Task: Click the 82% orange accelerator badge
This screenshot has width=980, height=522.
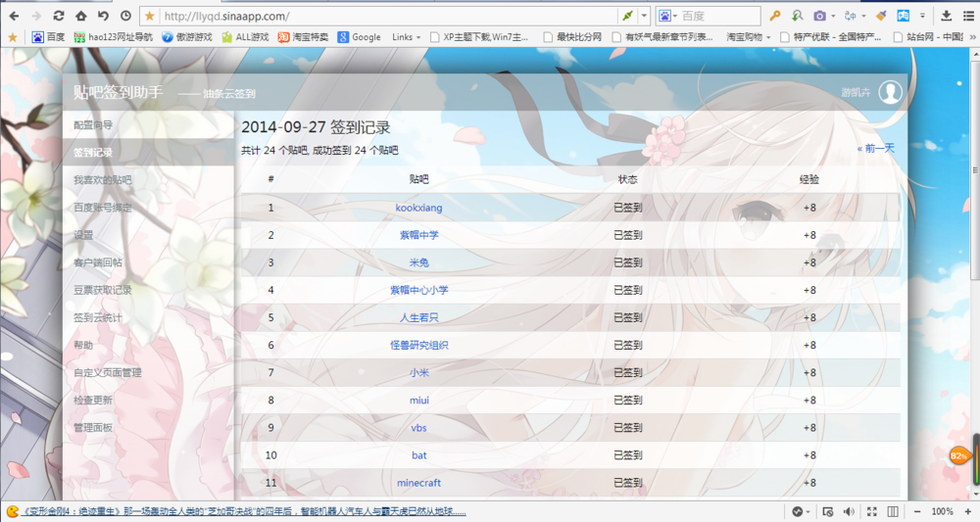Action: (958, 455)
